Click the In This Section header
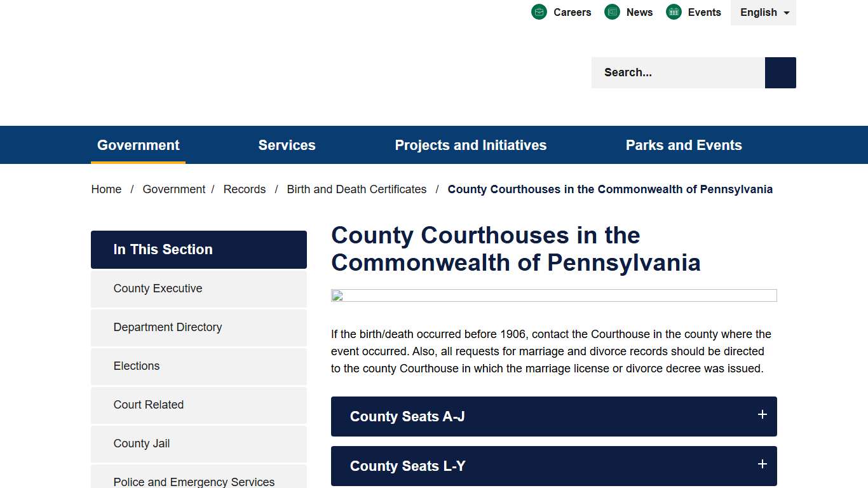Screen dimensions: 868x488 click(163, 249)
